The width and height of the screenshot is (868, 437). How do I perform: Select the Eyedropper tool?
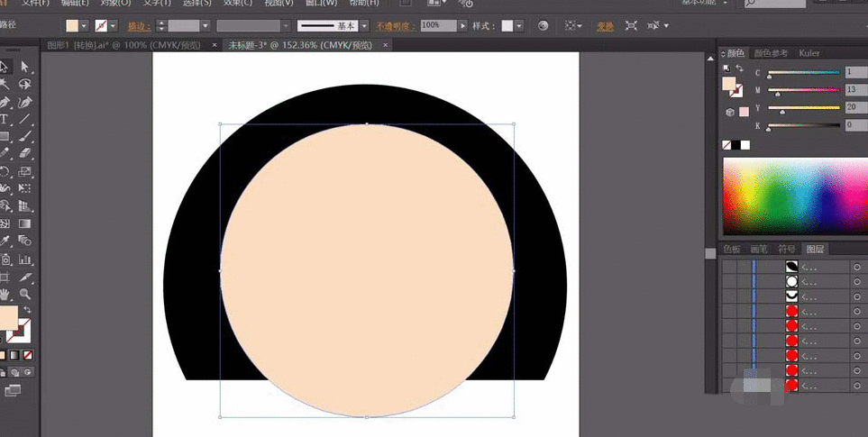5,241
